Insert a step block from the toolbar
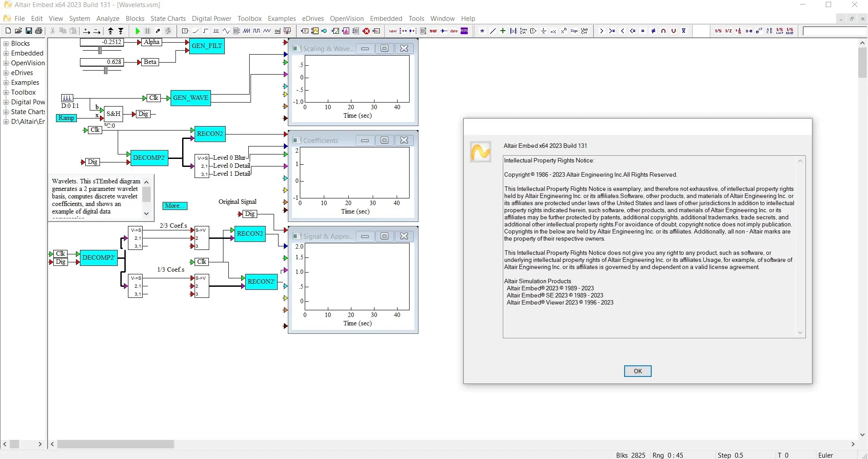 [206, 31]
